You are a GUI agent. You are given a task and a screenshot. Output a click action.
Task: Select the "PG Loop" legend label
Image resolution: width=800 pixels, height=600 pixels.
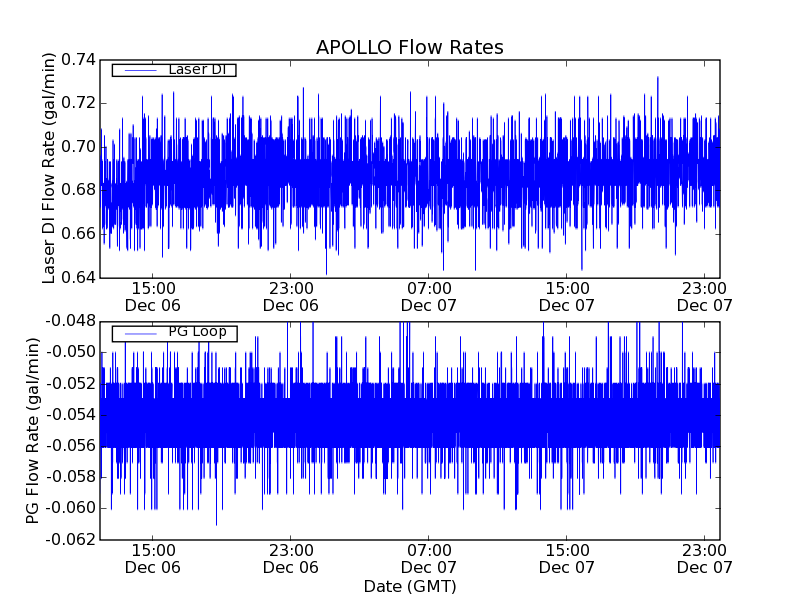tap(197, 332)
